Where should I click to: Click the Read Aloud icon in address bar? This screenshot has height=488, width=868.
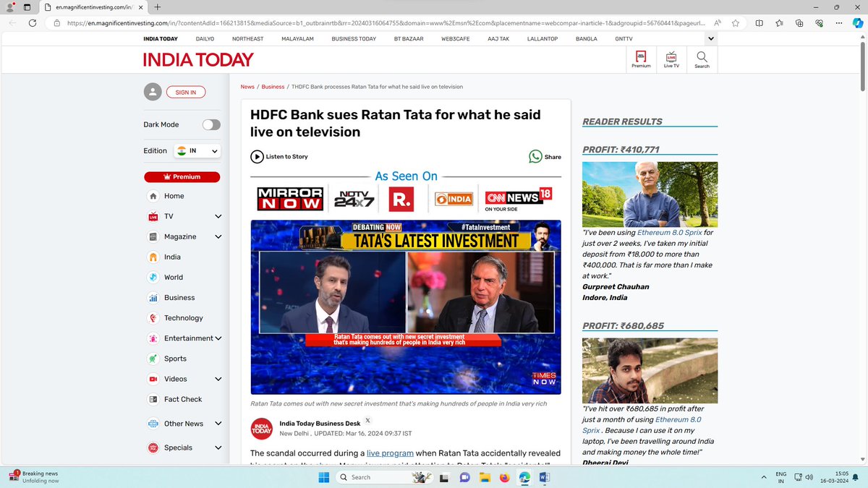(717, 23)
